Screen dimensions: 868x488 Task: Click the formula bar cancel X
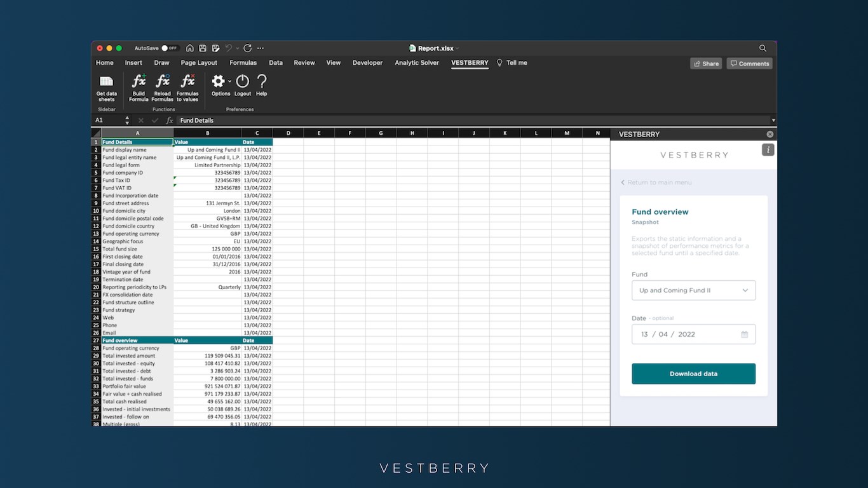(x=141, y=120)
